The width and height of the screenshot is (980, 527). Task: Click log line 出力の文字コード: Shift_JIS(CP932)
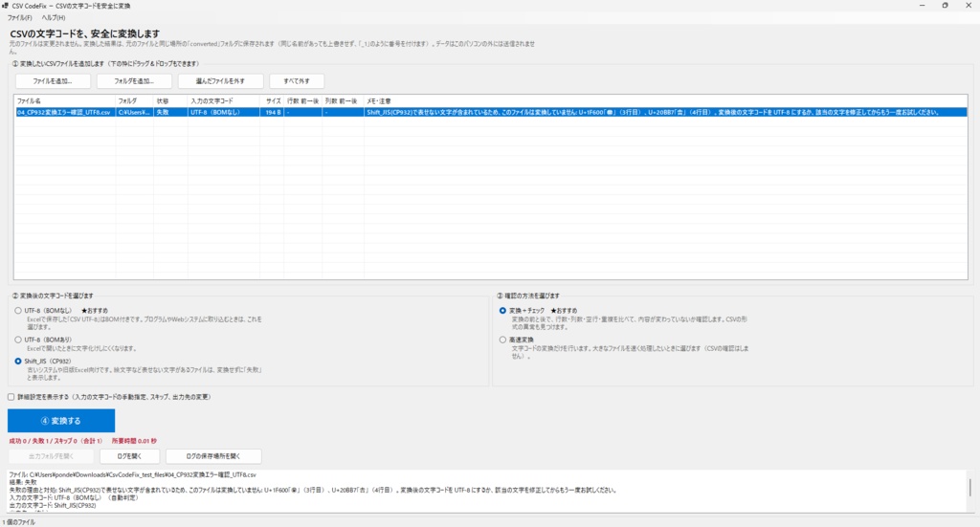(x=53, y=506)
